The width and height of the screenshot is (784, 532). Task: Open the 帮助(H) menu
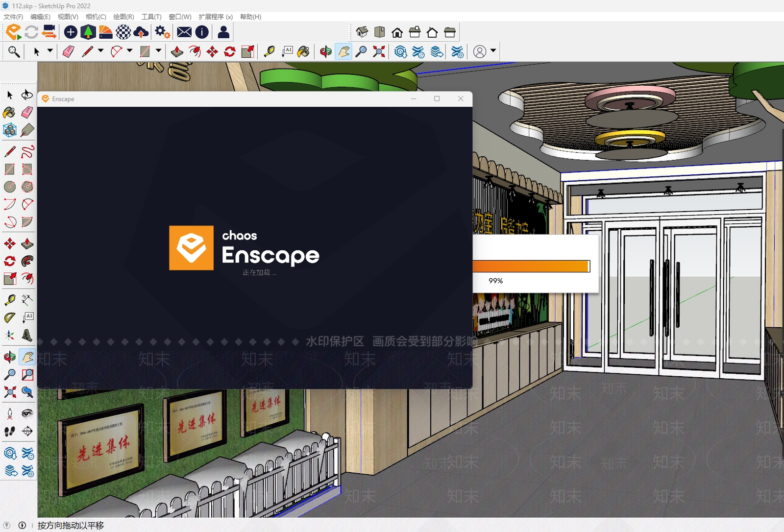(x=250, y=17)
